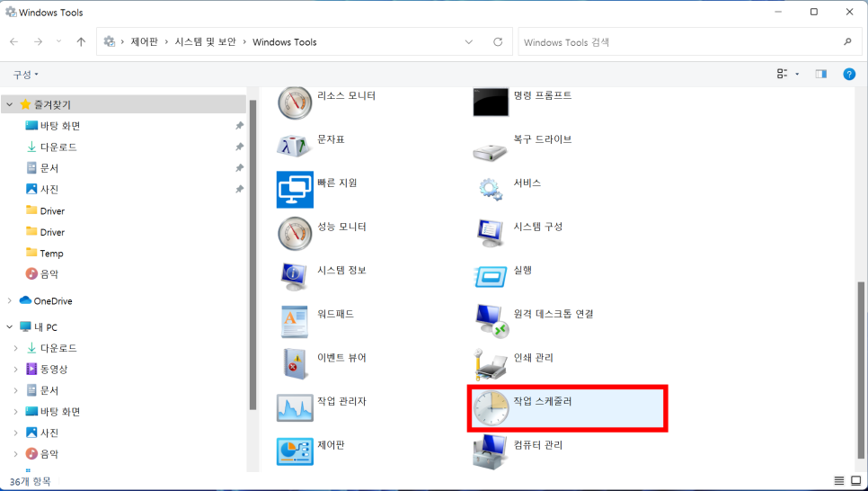Open the 작업 관리자 graph icon
868x491 pixels.
tap(295, 407)
